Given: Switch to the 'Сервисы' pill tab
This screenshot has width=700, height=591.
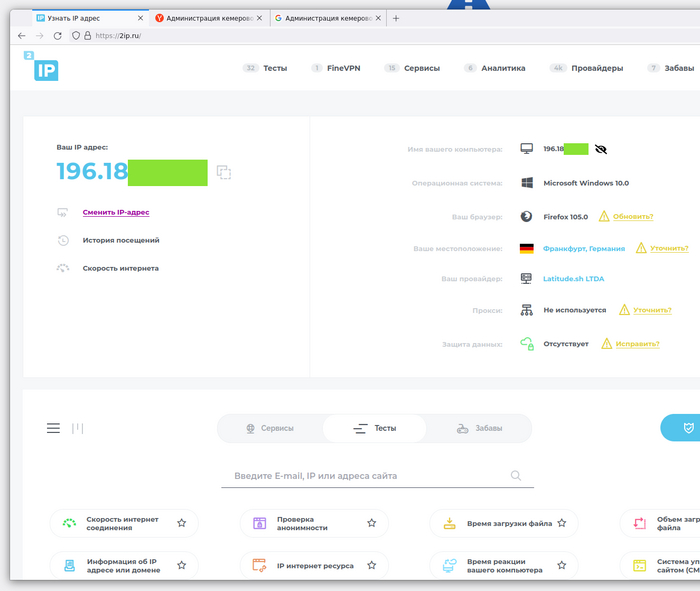Looking at the screenshot, I should (x=270, y=428).
